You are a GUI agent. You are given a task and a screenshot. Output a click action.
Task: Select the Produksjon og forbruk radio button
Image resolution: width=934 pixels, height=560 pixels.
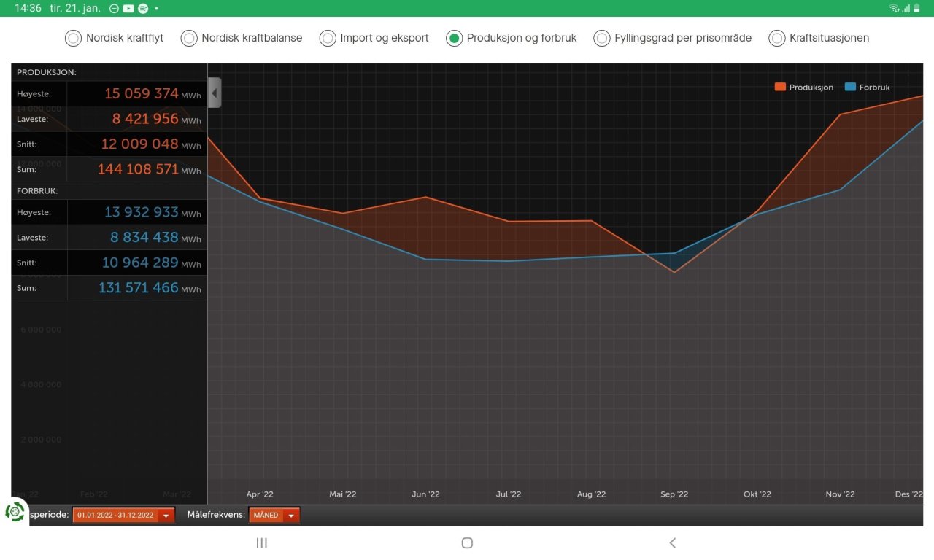[x=455, y=38]
